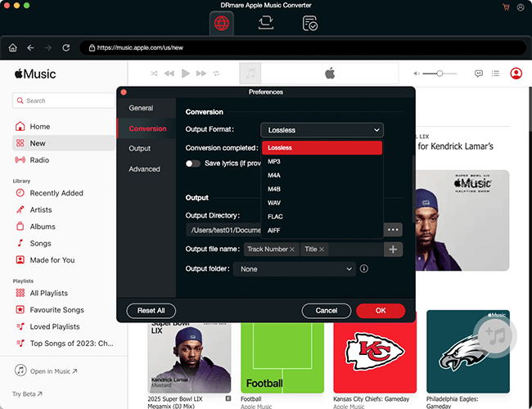This screenshot has width=532, height=409.
Task: Open Radio in the sidebar
Action: (64, 160)
